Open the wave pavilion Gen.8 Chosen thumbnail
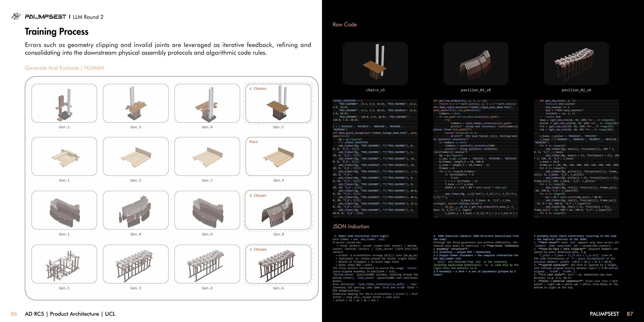The image size is (644, 322). (x=278, y=210)
